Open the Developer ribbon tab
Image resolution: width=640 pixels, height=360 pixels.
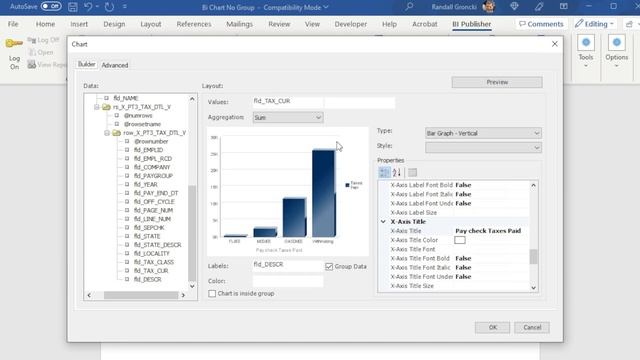[x=351, y=24]
